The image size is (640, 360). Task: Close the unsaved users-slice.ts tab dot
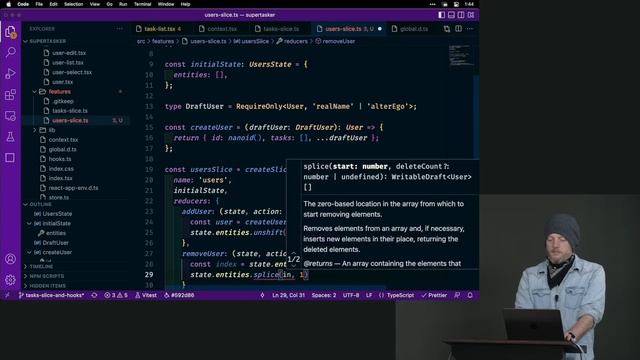pyautogui.click(x=380, y=29)
